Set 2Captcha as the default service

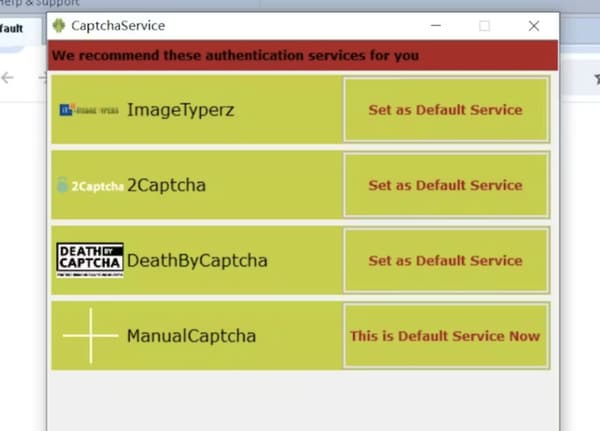445,185
